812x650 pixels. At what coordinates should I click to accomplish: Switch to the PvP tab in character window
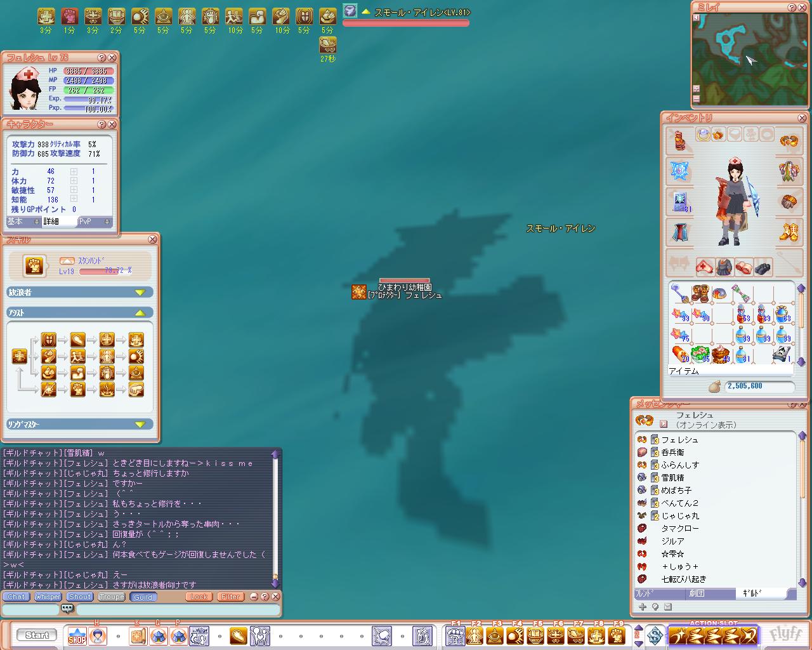[95, 222]
